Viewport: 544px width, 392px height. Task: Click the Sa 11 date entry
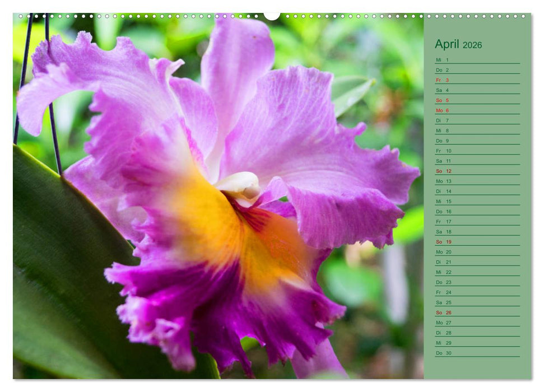pyautogui.click(x=476, y=161)
